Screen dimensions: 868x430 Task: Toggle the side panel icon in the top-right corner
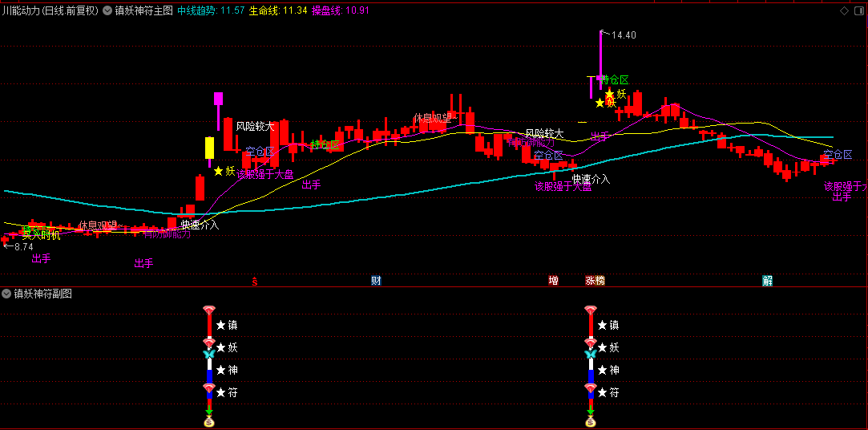pyautogui.click(x=858, y=10)
